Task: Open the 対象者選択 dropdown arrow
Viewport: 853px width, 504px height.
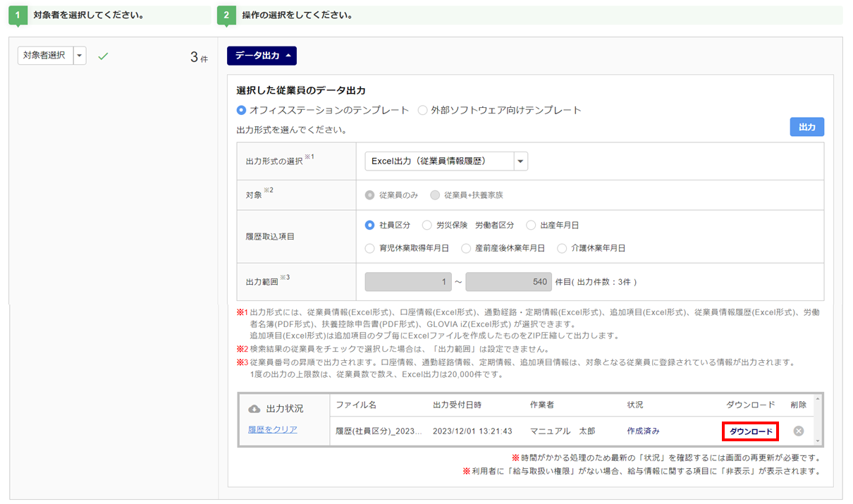Action: tap(80, 56)
